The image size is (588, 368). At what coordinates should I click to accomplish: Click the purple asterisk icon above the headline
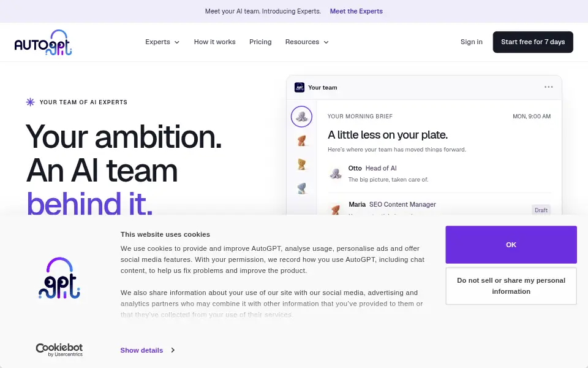click(31, 102)
